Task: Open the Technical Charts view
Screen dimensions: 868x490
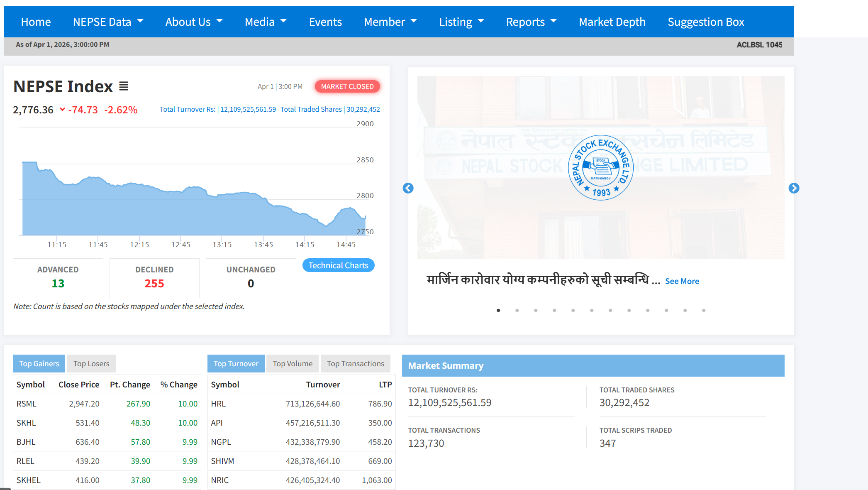Action: pos(338,265)
